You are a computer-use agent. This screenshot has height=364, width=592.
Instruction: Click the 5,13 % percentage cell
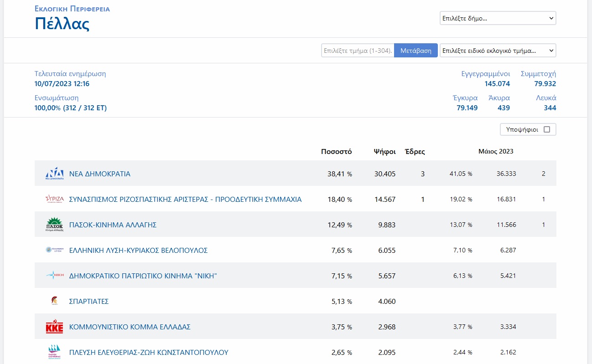pos(342,302)
